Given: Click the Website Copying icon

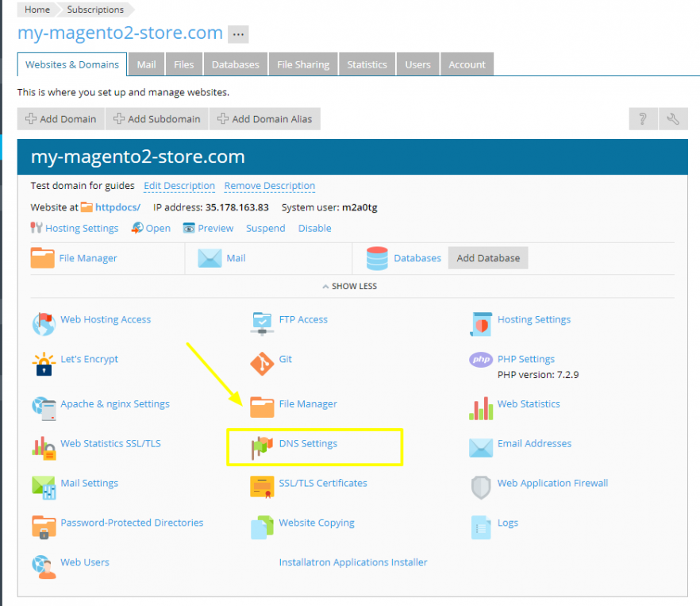Looking at the screenshot, I should pyautogui.click(x=262, y=527).
